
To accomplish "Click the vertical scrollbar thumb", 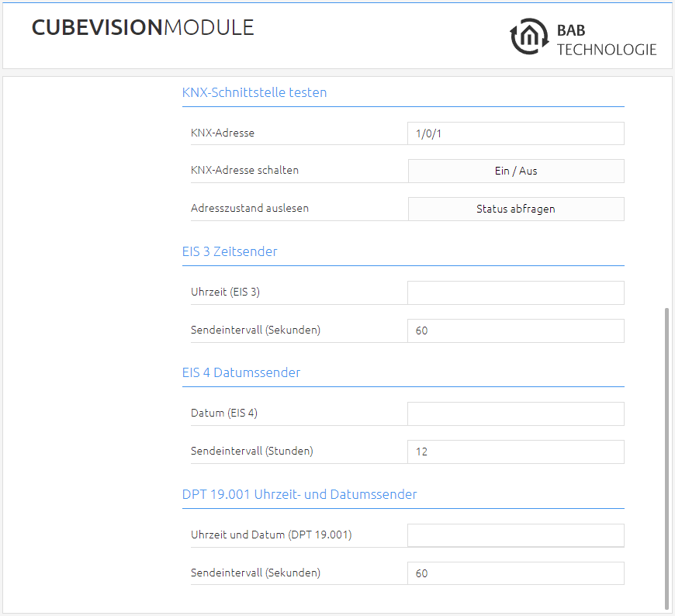I will (666, 459).
